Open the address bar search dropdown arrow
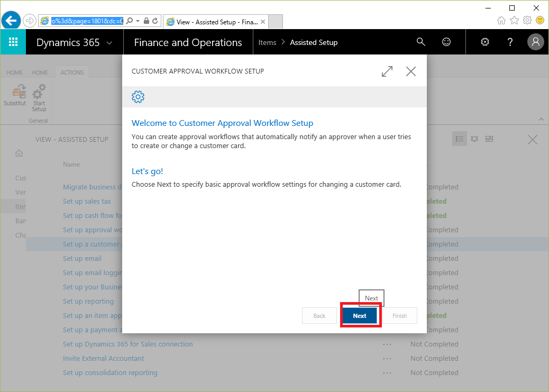This screenshot has width=549, height=392. point(138,21)
